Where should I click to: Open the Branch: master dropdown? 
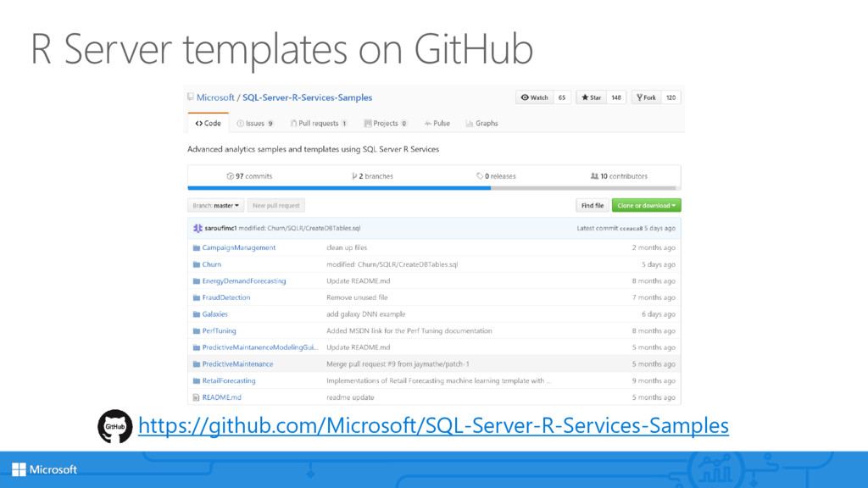(215, 205)
